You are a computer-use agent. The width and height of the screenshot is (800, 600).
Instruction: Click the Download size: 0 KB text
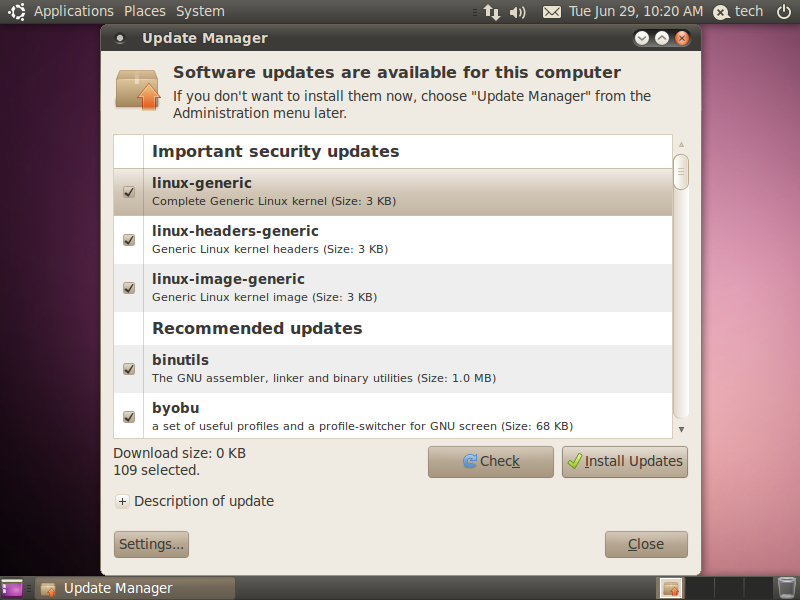click(180, 453)
